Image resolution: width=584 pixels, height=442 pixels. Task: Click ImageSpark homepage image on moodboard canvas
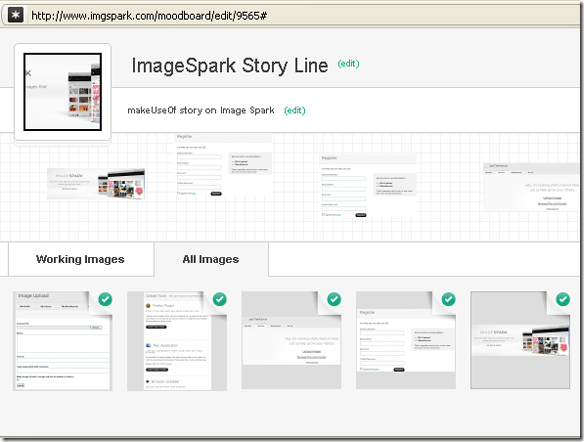pyautogui.click(x=96, y=184)
